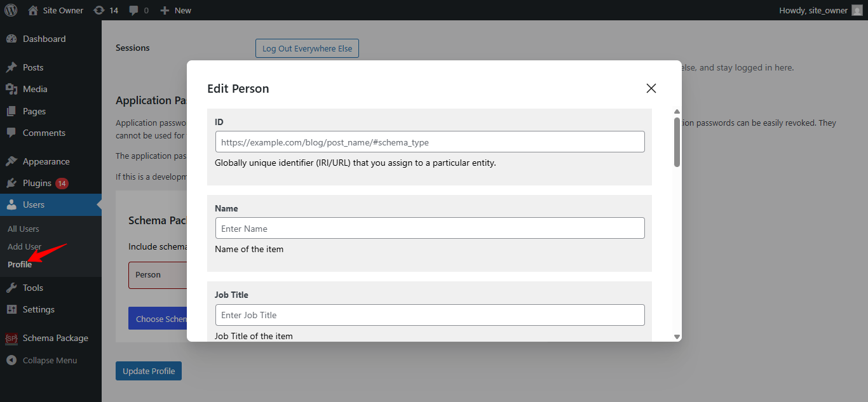Click the Schema Package plugin icon
This screenshot has width=868, height=402.
click(x=11, y=338)
